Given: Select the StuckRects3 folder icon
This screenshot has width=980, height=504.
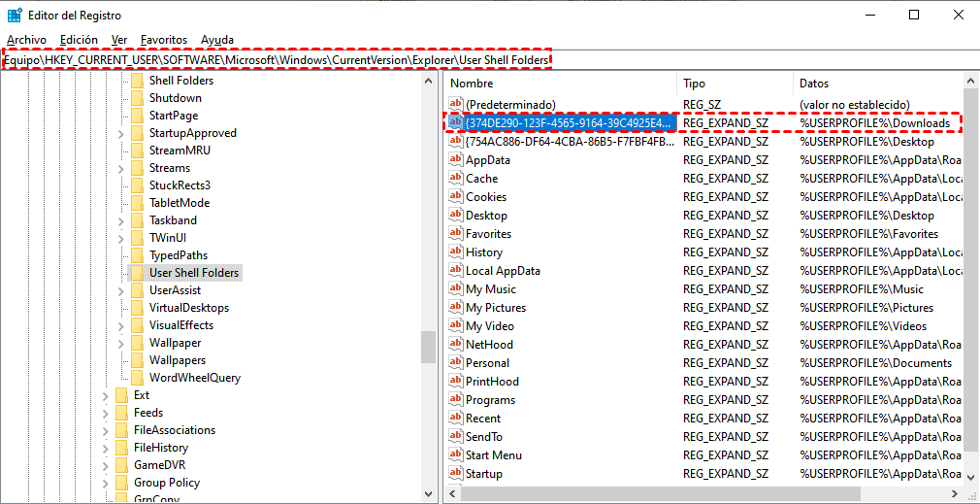Looking at the screenshot, I should click(x=137, y=185).
